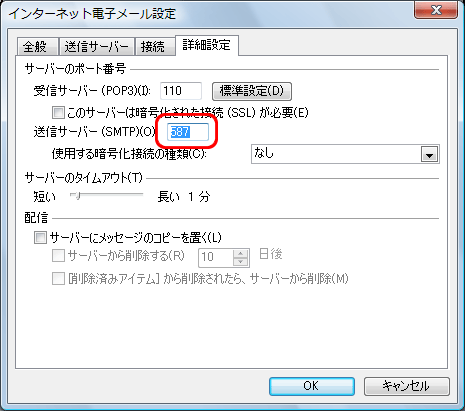
Task: Click the days-until-delete number field
Action: pos(216,257)
